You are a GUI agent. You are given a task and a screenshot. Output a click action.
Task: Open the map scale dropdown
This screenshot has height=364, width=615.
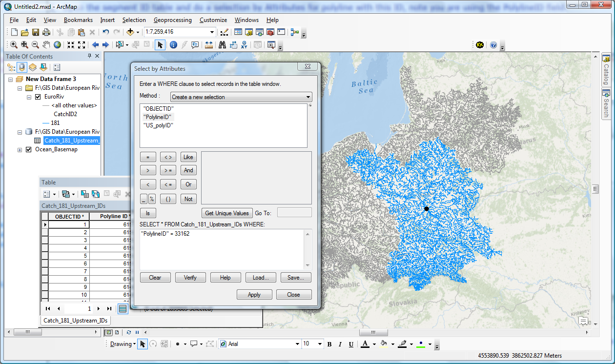coord(212,32)
